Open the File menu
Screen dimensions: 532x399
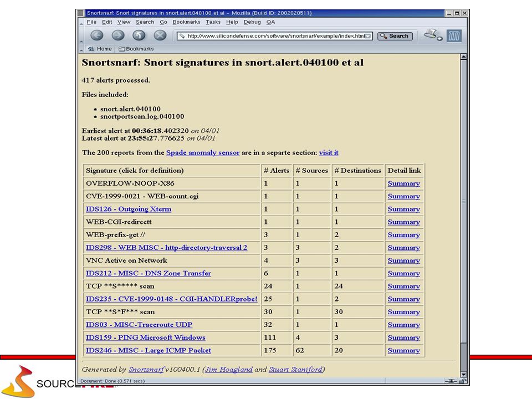[x=91, y=22]
